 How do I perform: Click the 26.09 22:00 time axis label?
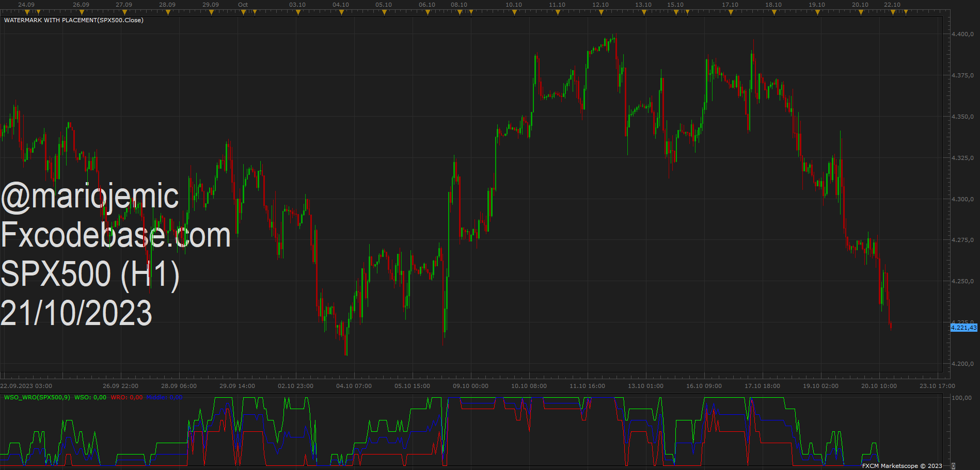(120, 386)
